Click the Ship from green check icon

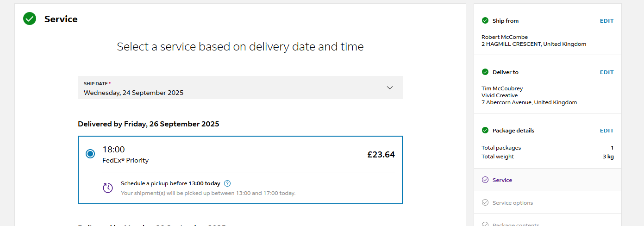485,20
